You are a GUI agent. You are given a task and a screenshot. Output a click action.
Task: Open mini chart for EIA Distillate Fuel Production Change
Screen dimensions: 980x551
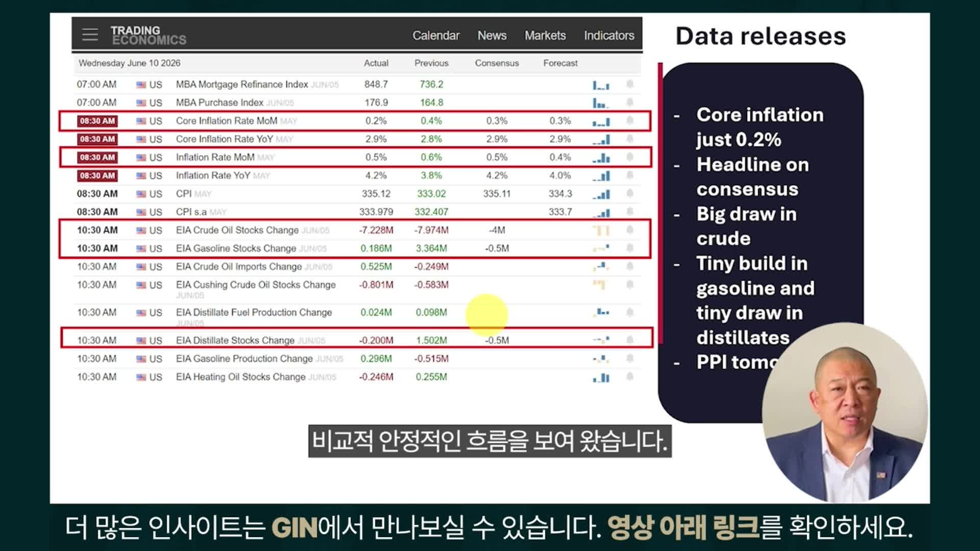pyautogui.click(x=601, y=312)
